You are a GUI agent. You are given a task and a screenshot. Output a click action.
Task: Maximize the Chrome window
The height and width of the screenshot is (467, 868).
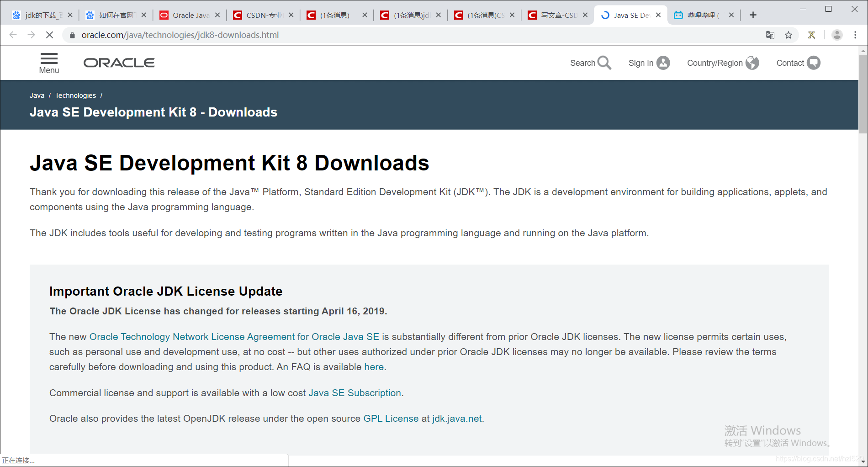click(828, 9)
